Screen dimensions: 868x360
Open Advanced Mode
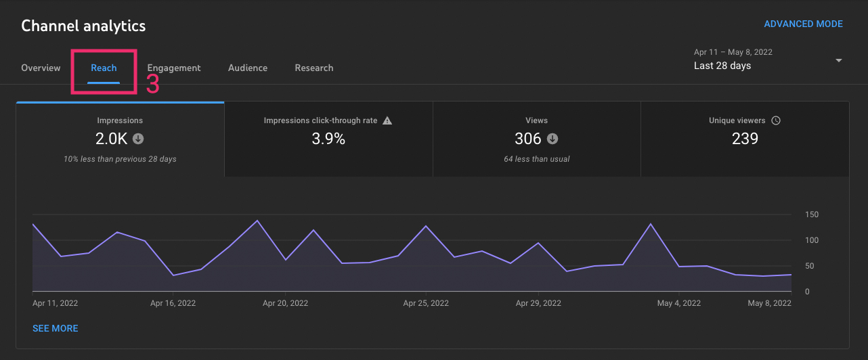(803, 24)
